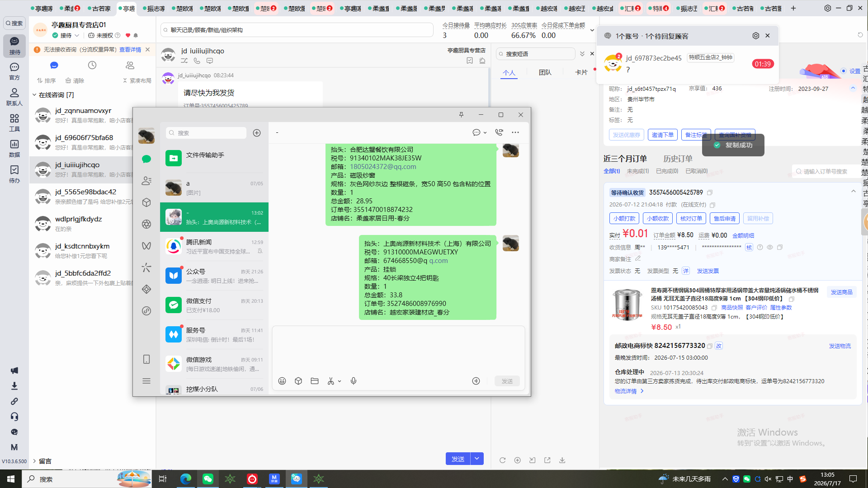The width and height of the screenshot is (868, 488).
Task: Click the 邀请下单 button
Action: point(663,135)
